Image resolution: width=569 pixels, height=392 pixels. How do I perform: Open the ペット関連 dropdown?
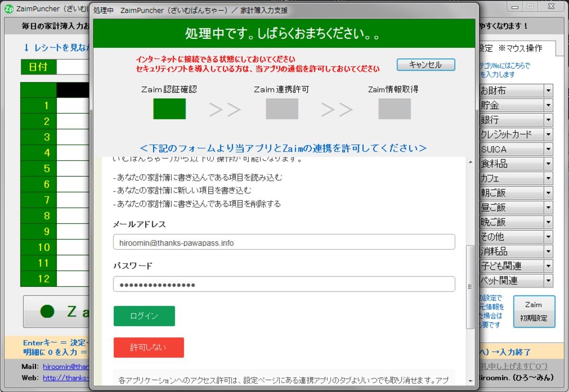point(548,281)
